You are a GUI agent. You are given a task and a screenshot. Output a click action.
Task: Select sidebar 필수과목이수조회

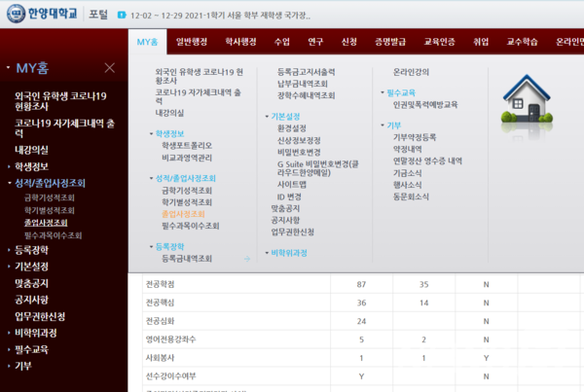click(x=53, y=235)
